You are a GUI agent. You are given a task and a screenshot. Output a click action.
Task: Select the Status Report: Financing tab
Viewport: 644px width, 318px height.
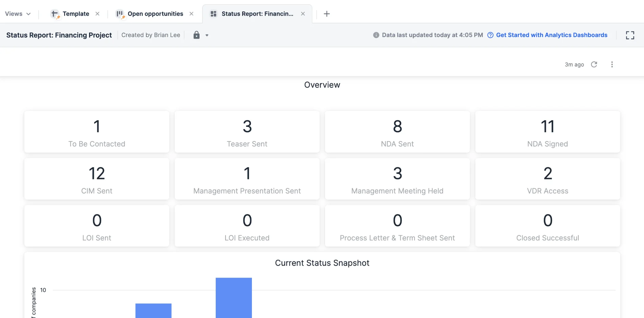click(x=257, y=14)
